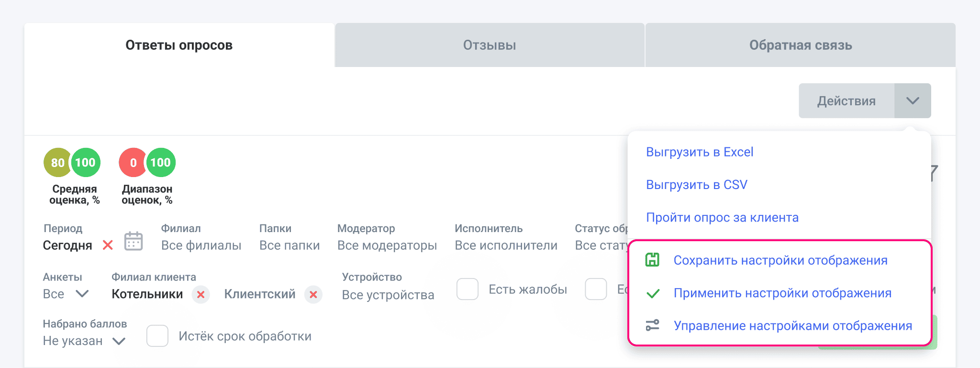
Task: Toggle the checkbox right of Есть жалобы
Action: pyautogui.click(x=596, y=289)
